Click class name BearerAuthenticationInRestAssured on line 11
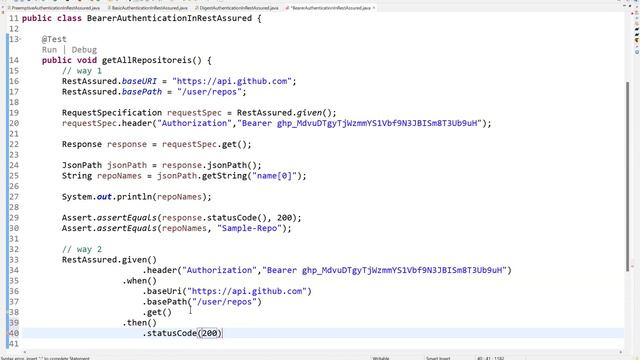640x360 pixels. (169, 18)
